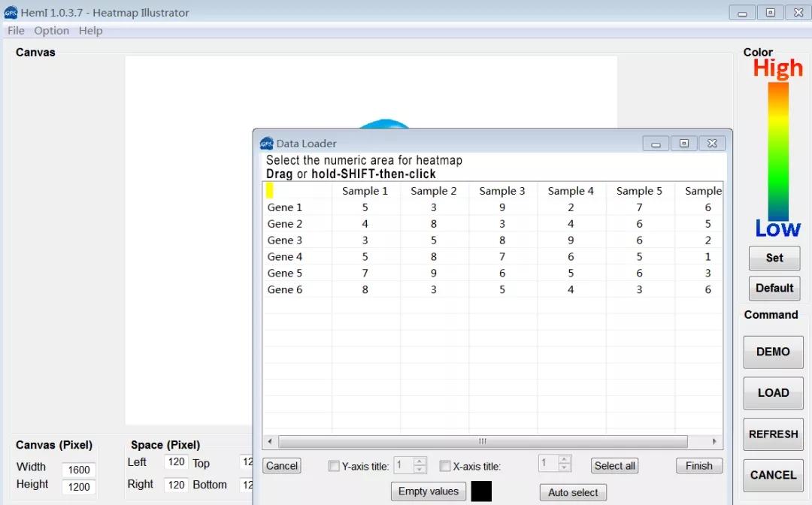Toggle the X-axis title checkbox
812x505 pixels.
click(445, 466)
